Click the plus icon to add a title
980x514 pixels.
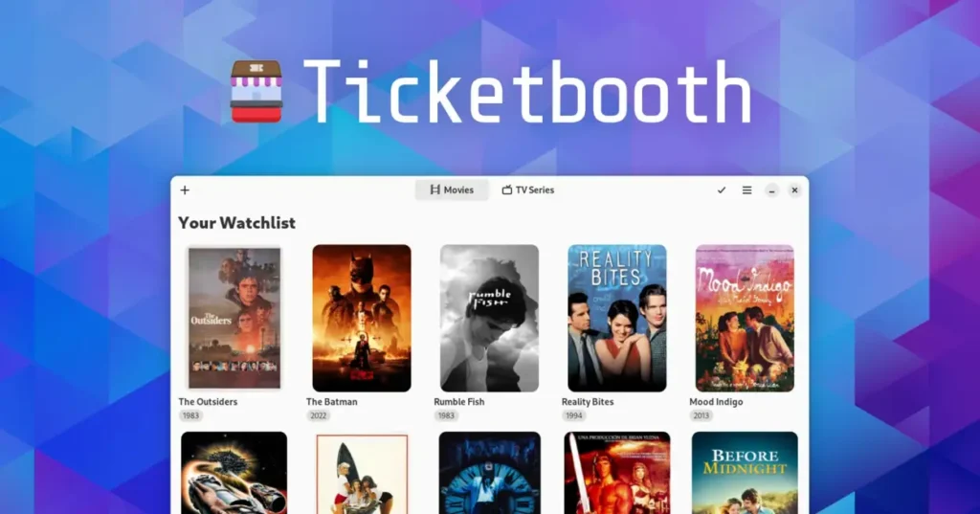click(x=185, y=190)
